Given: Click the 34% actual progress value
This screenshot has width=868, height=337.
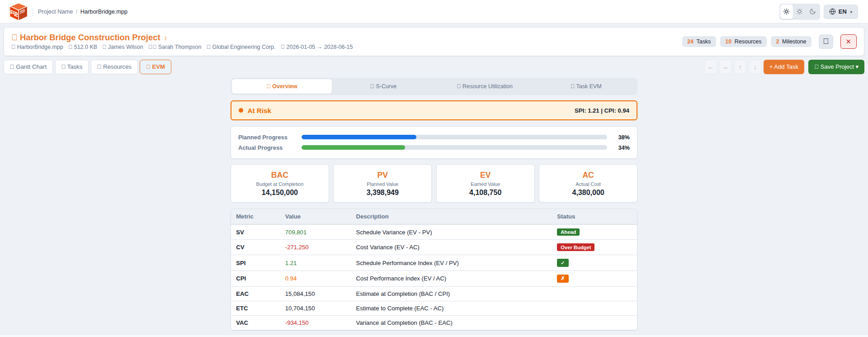Looking at the screenshot, I should tap(624, 148).
